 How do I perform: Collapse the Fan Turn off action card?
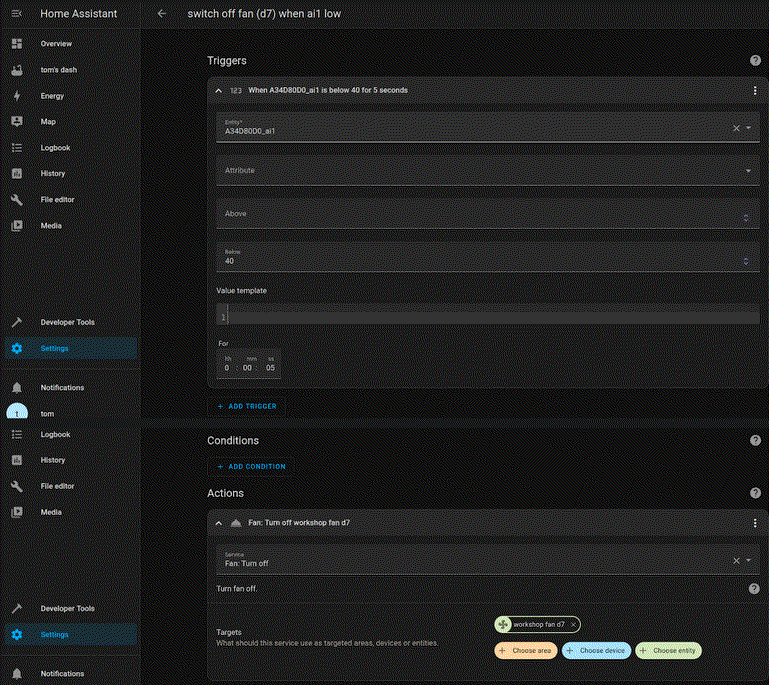(219, 523)
